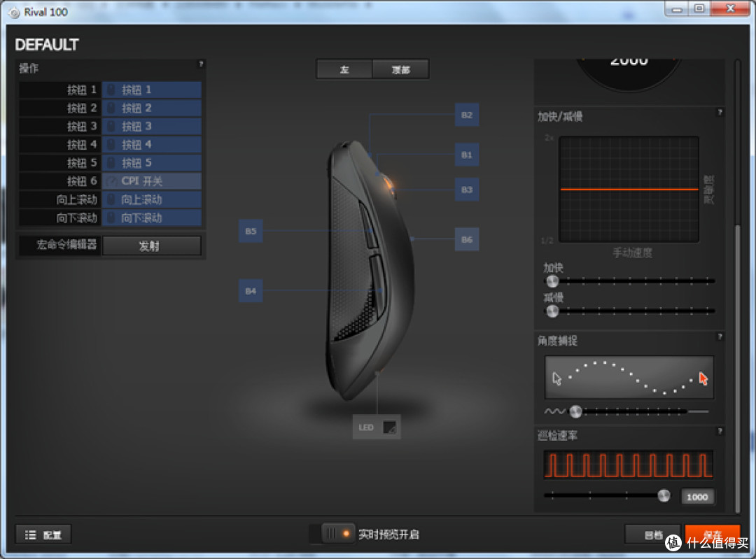Open the 按钮 1 action binding

pos(151,90)
